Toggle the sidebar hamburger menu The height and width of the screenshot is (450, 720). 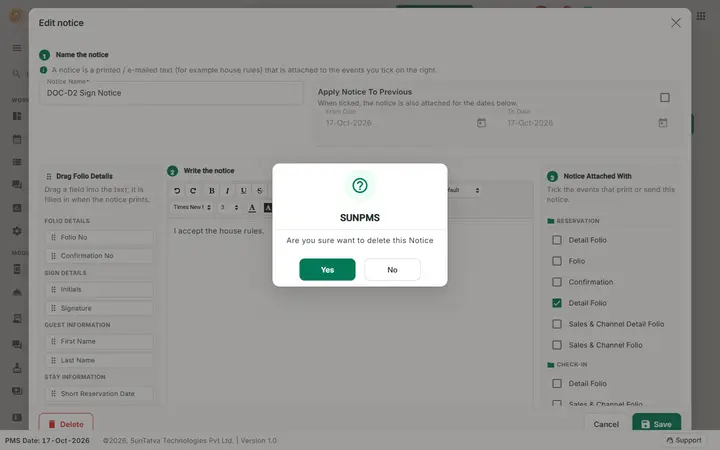pyautogui.click(x=17, y=48)
